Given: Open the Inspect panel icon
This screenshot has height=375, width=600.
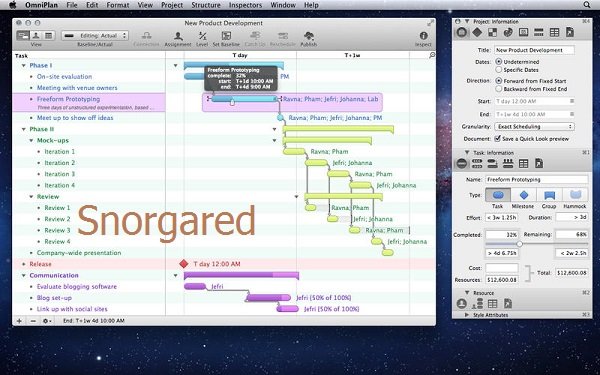Looking at the screenshot, I should 423,36.
